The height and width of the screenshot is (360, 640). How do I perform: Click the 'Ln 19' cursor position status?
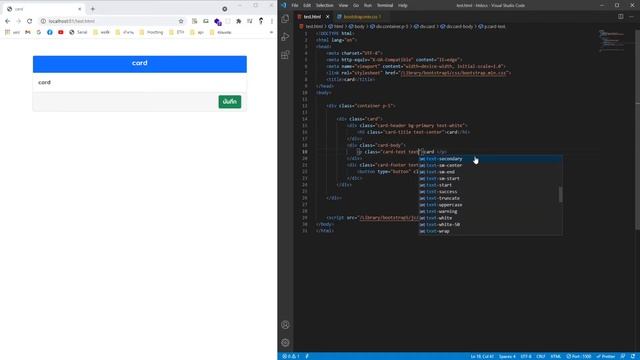tap(482, 356)
